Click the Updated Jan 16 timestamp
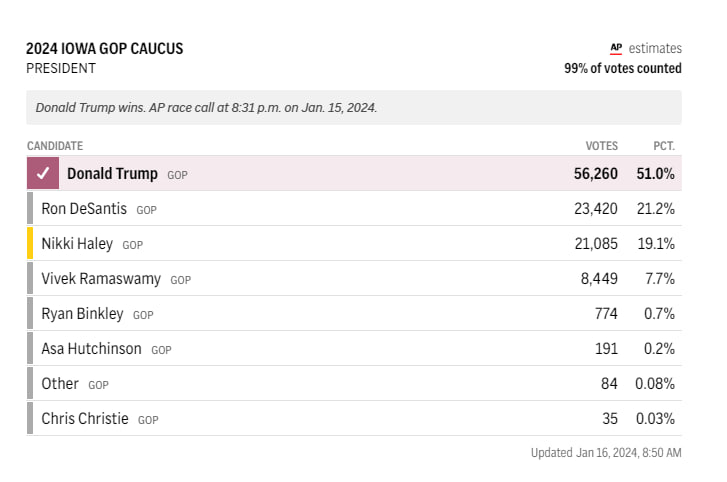The image size is (727, 482). 606,453
